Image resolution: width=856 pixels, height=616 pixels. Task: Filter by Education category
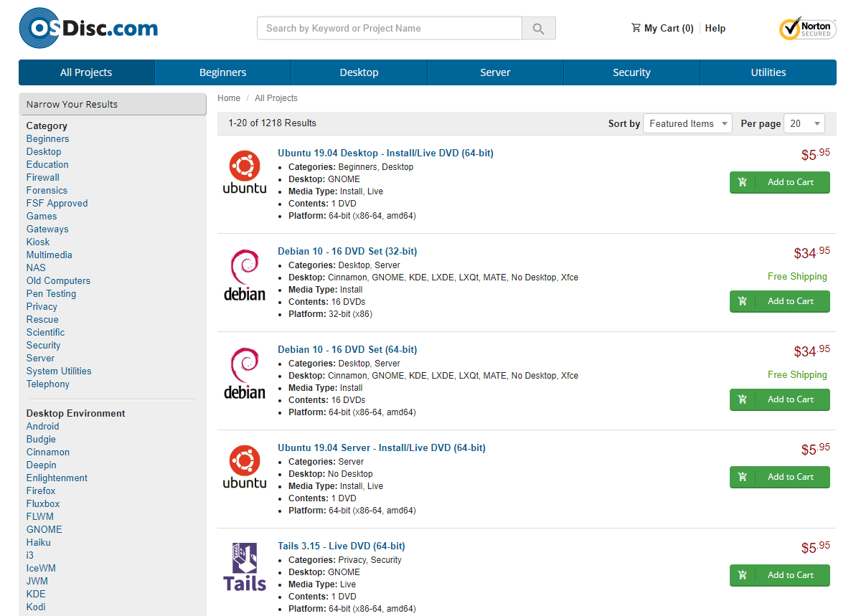pyautogui.click(x=47, y=165)
